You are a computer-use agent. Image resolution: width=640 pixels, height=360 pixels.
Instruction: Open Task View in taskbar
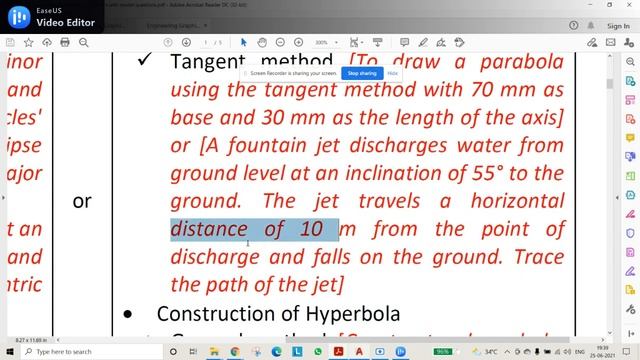pyautogui.click(x=193, y=351)
